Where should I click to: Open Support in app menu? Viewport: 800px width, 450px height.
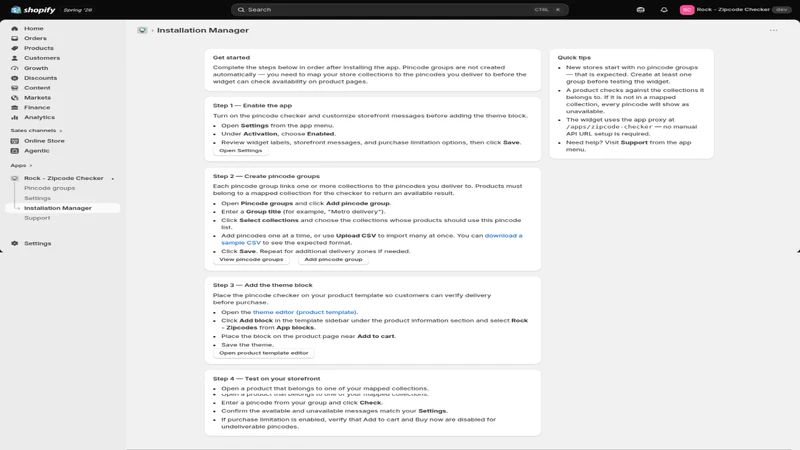point(37,218)
